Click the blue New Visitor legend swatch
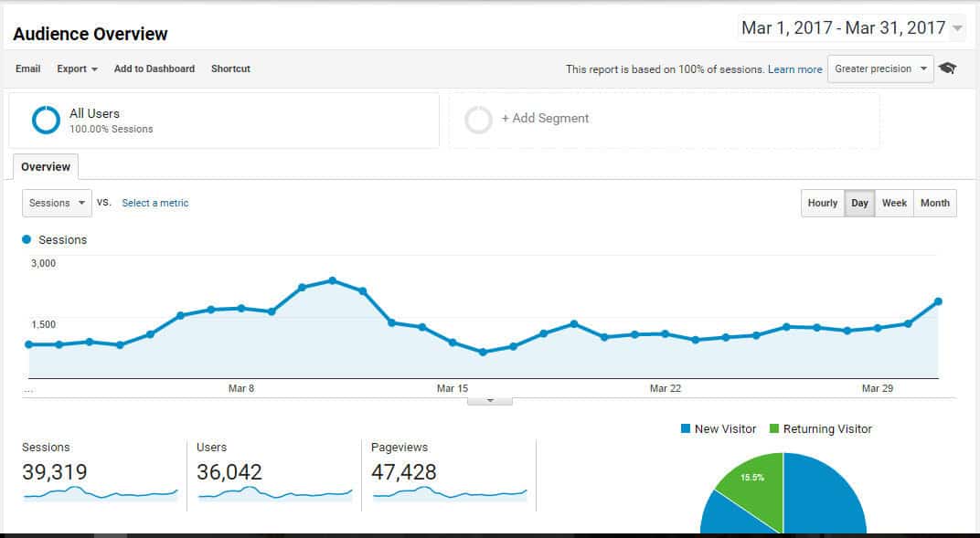 [686, 428]
